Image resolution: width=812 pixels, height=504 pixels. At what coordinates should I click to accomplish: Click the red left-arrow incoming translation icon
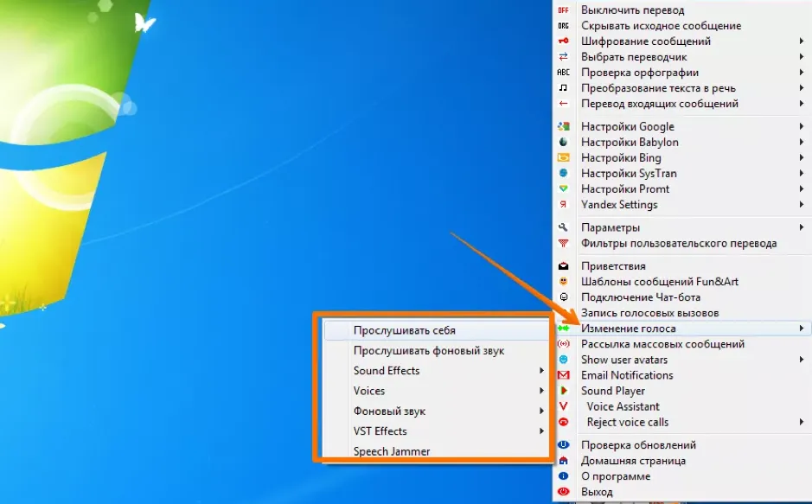point(563,104)
